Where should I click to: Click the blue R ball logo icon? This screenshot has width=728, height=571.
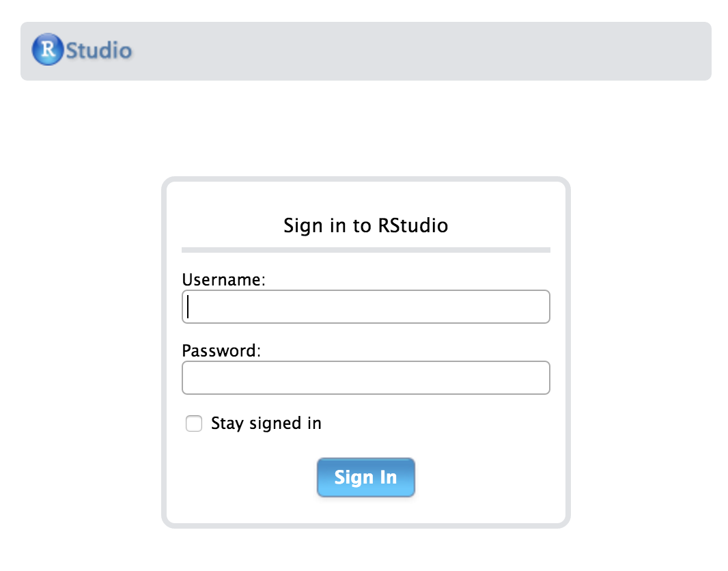[x=48, y=50]
